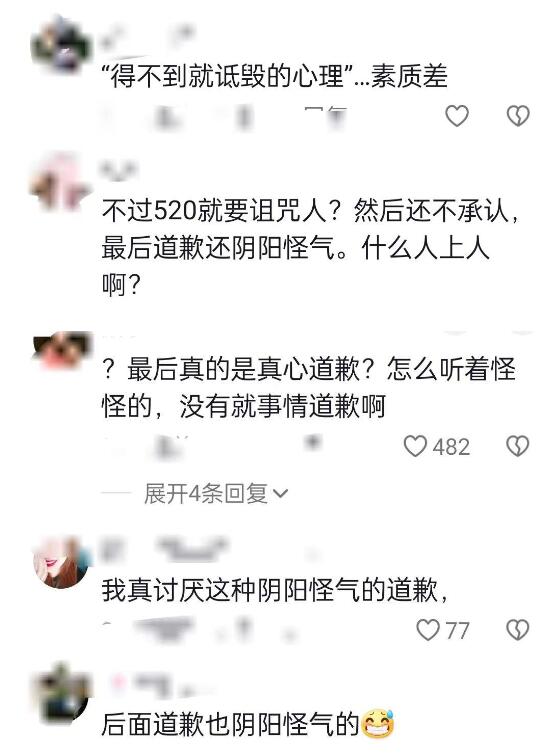Tap the 77 like count
The width and height of the screenshot is (547, 756).
tap(457, 631)
